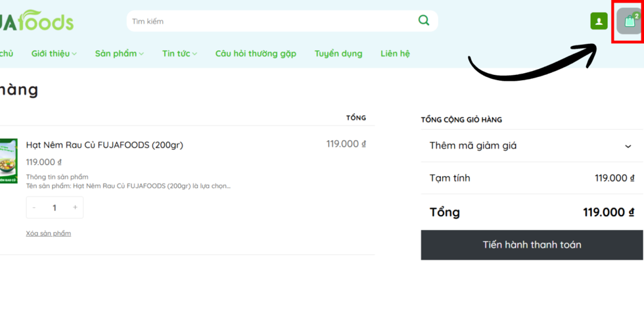This screenshot has height=328, width=644.
Task: Click the TỔNG column header
Action: click(356, 118)
